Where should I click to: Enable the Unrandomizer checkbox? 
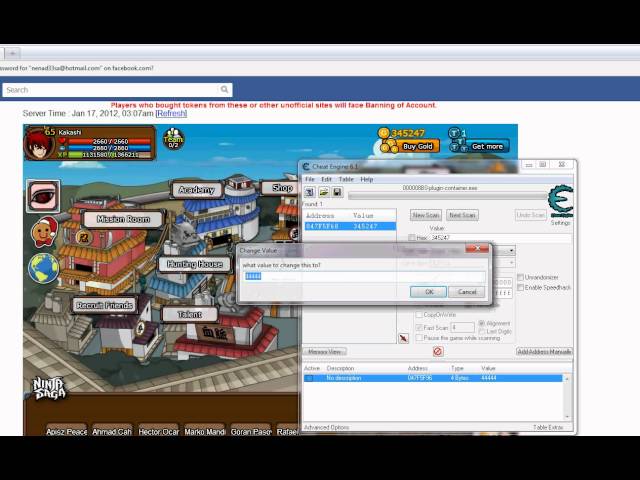click(520, 277)
